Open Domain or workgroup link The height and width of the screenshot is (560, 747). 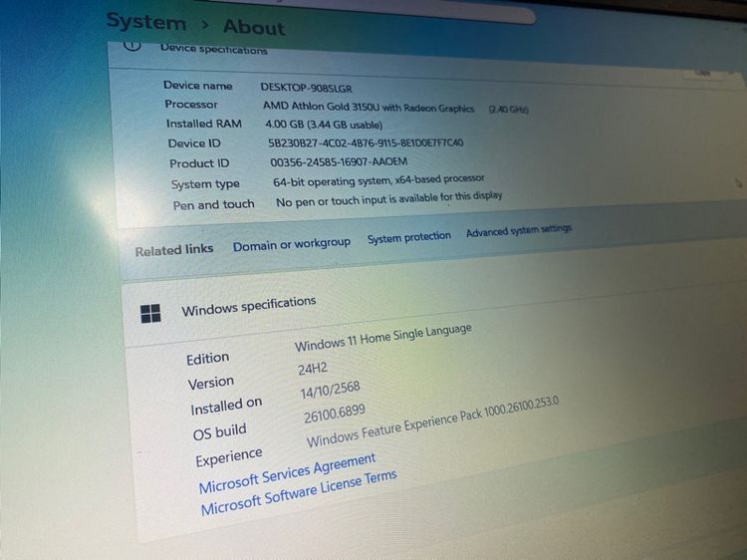(x=292, y=244)
